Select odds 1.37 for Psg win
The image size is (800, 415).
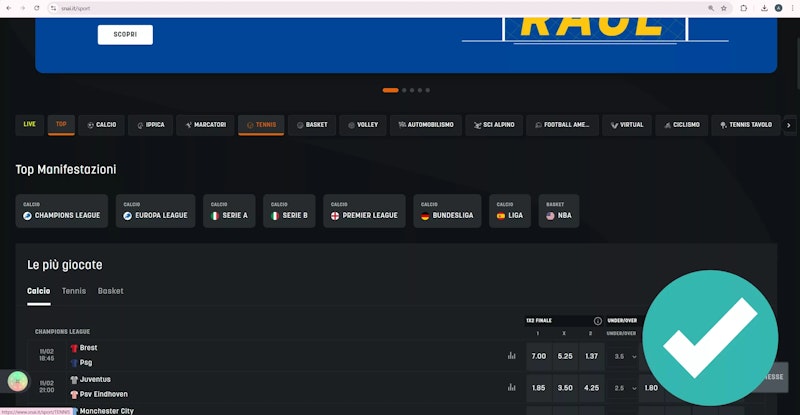[592, 355]
